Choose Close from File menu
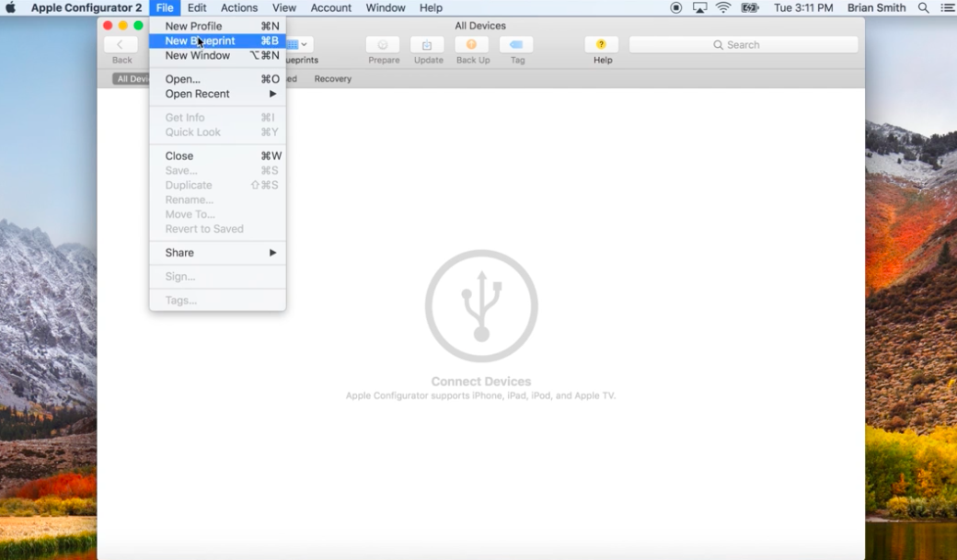957x560 pixels. point(218,156)
